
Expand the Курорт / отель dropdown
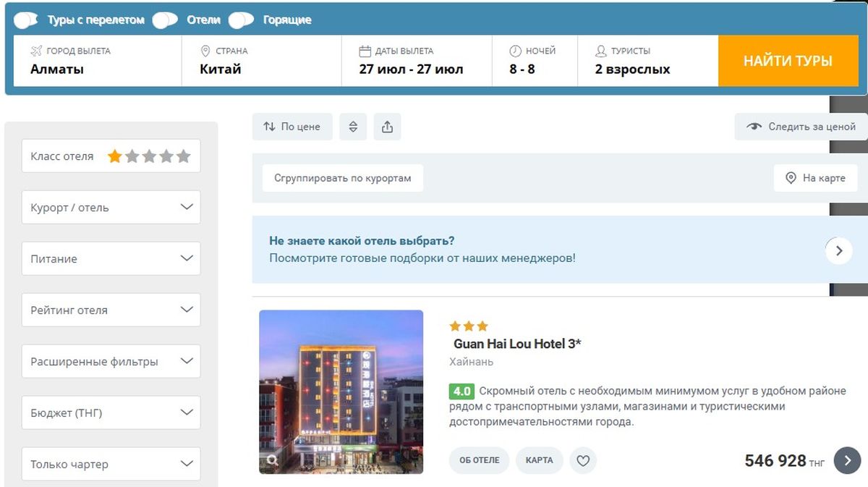point(111,207)
